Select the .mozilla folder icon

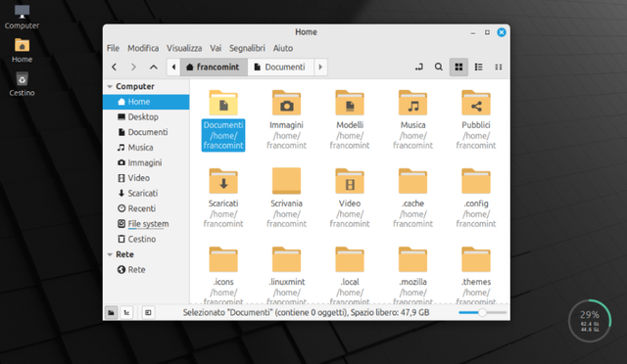412,259
